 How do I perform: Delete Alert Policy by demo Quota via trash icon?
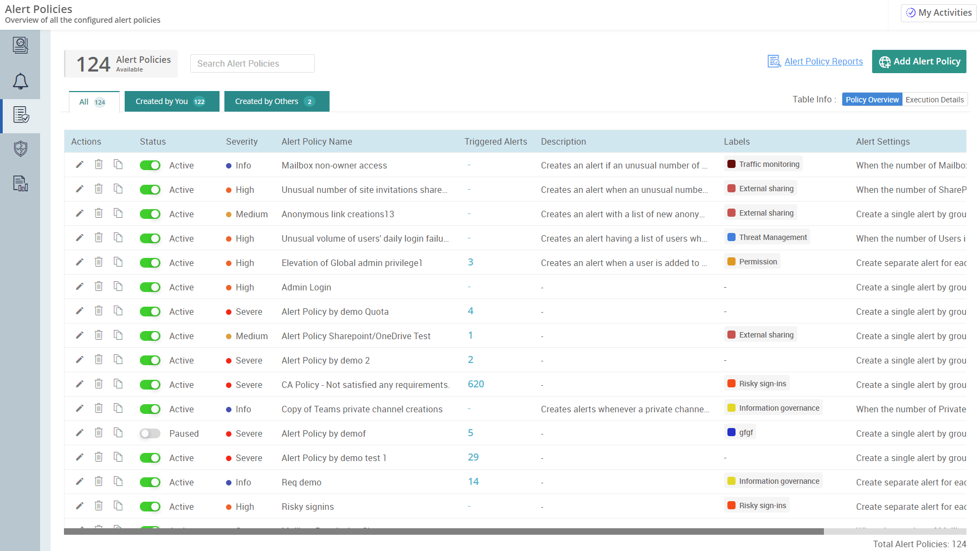[99, 310]
